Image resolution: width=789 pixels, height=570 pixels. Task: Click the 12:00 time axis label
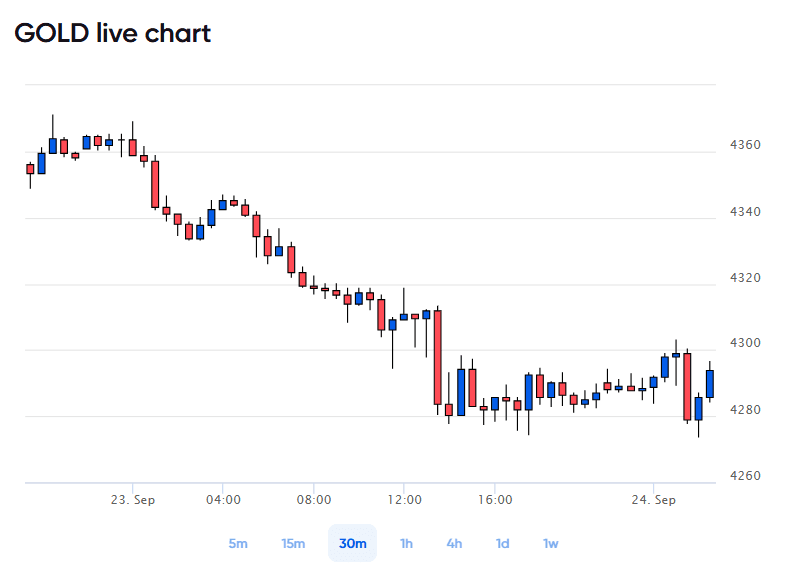click(x=405, y=500)
